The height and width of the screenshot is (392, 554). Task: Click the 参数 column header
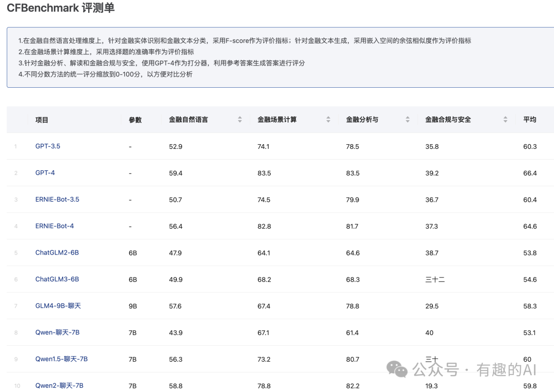tap(135, 120)
